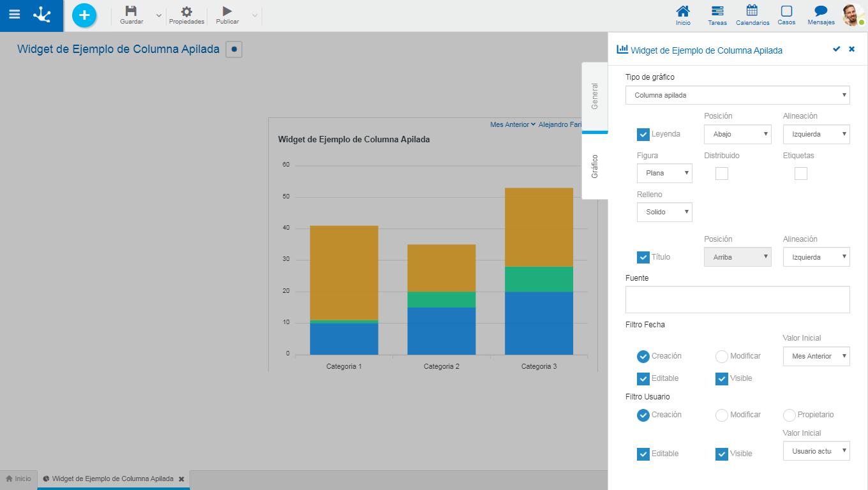
Task: Open Propiedades gear settings
Action: pyautogui.click(x=186, y=15)
